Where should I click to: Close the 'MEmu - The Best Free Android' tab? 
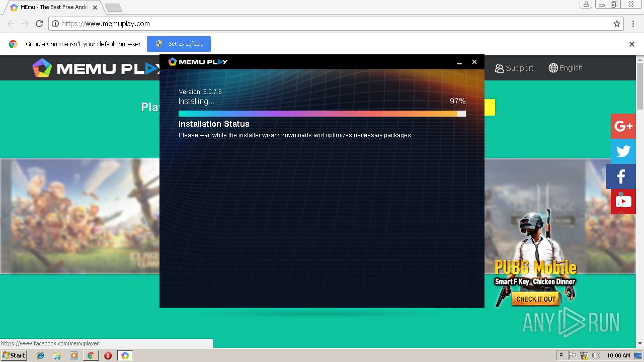click(x=95, y=8)
